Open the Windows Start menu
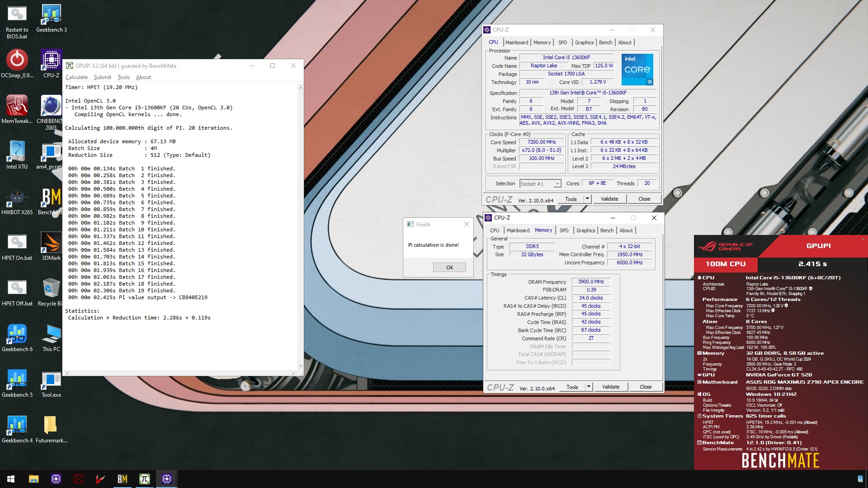This screenshot has width=868, height=488. pyautogui.click(x=11, y=479)
